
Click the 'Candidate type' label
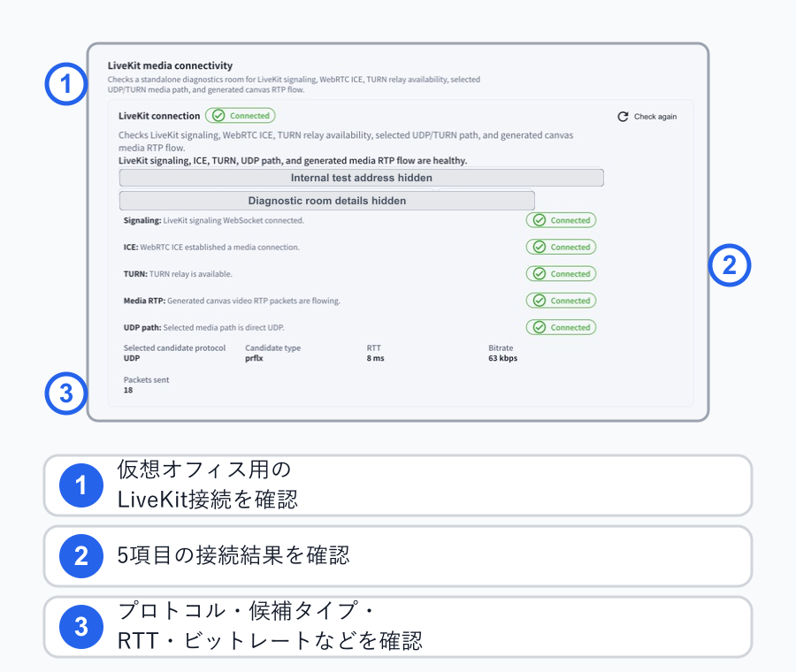pyautogui.click(x=272, y=347)
